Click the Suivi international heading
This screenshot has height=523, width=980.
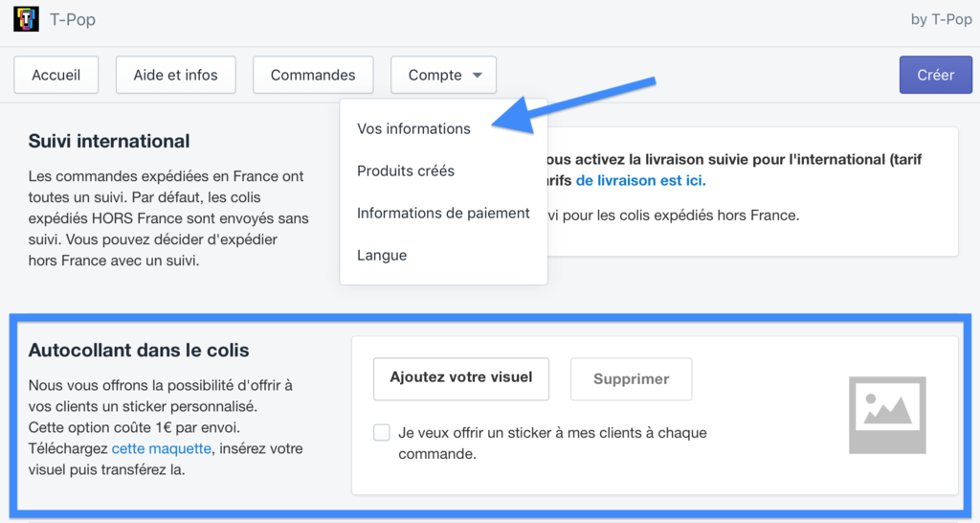point(109,141)
